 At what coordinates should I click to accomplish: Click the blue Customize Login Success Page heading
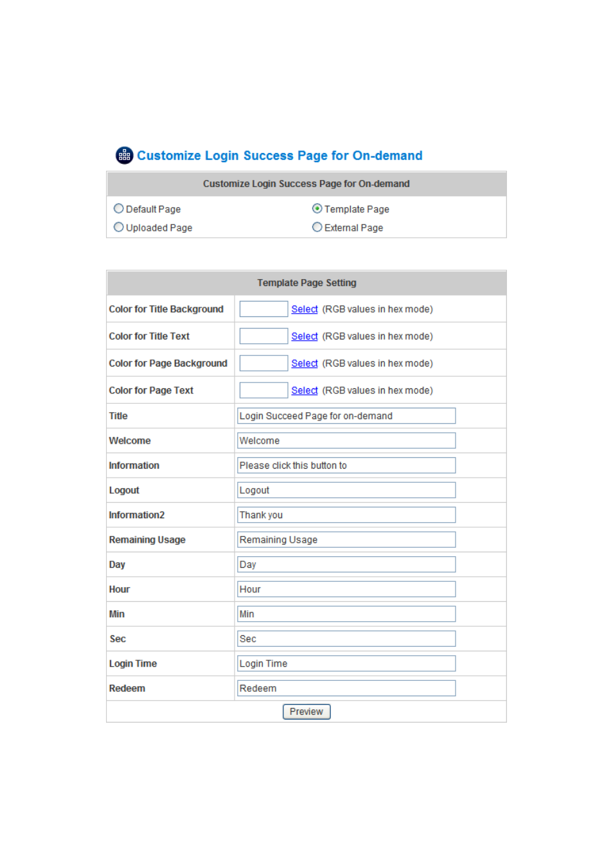[280, 156]
